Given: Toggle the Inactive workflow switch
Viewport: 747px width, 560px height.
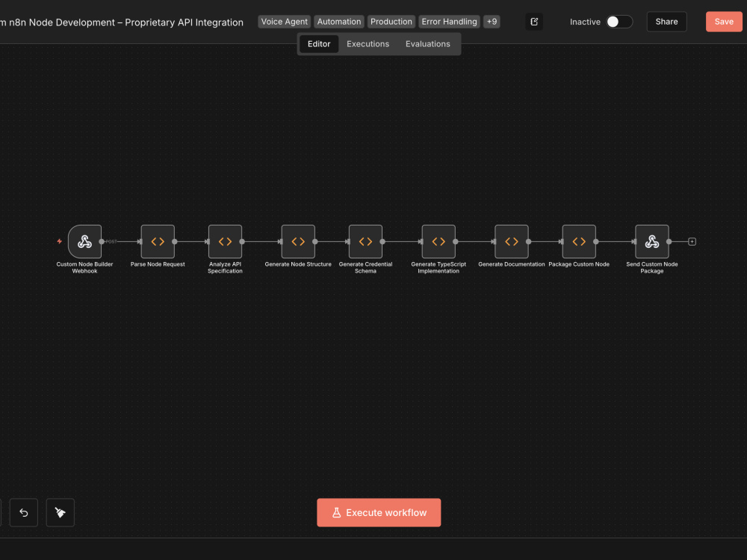Looking at the screenshot, I should click(619, 22).
